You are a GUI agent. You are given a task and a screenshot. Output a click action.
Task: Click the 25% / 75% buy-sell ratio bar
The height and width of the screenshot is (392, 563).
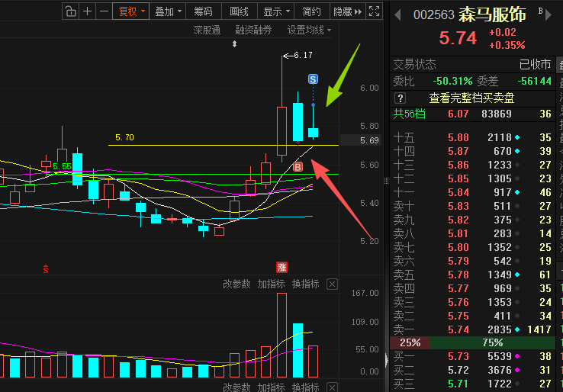coord(472,343)
